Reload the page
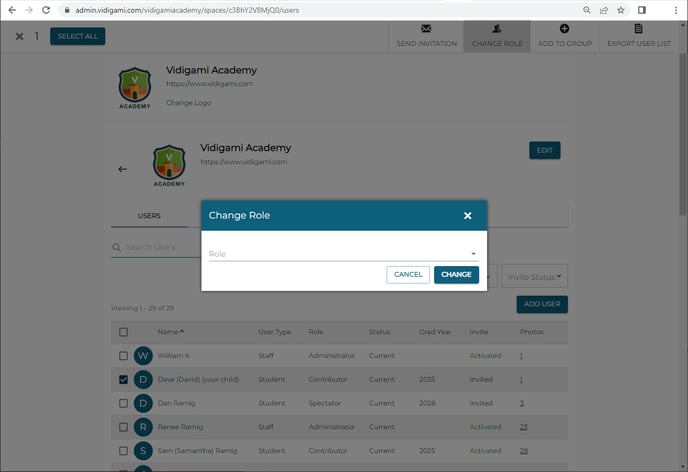 46,10
